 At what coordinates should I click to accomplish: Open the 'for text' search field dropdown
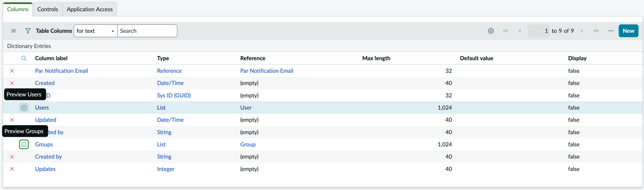96,31
